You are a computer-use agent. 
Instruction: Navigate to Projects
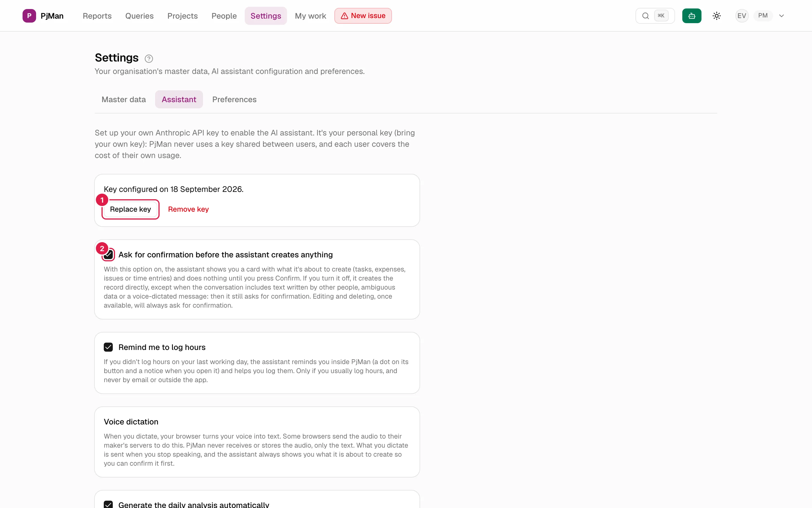pyautogui.click(x=182, y=16)
